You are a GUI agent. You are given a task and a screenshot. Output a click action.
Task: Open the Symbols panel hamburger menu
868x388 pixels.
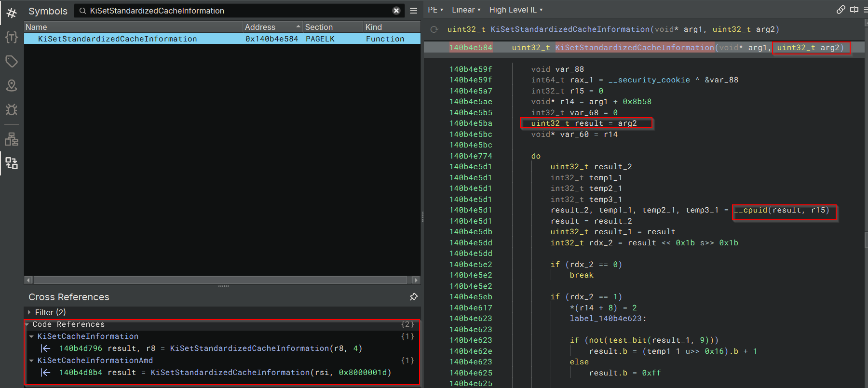pyautogui.click(x=413, y=11)
